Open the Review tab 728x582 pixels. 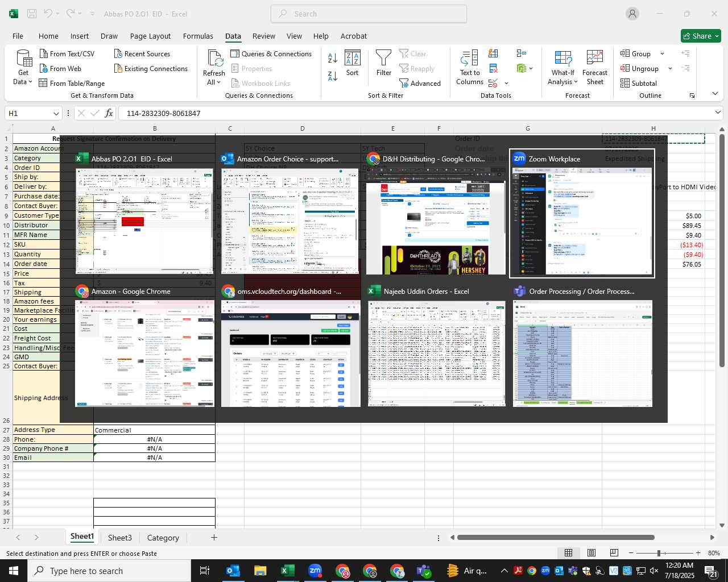(264, 36)
